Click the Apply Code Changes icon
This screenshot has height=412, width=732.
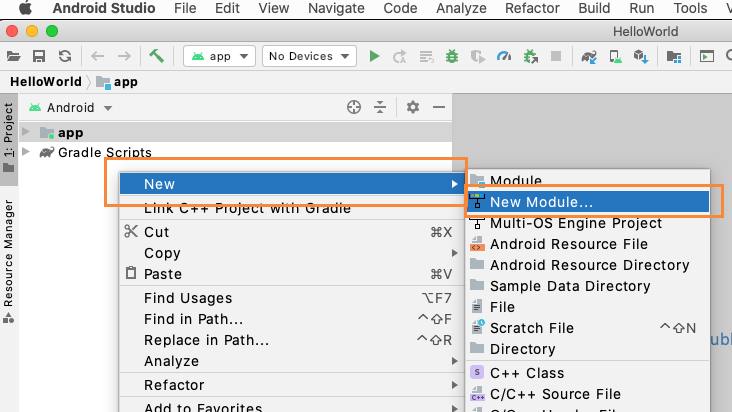tap(426, 57)
